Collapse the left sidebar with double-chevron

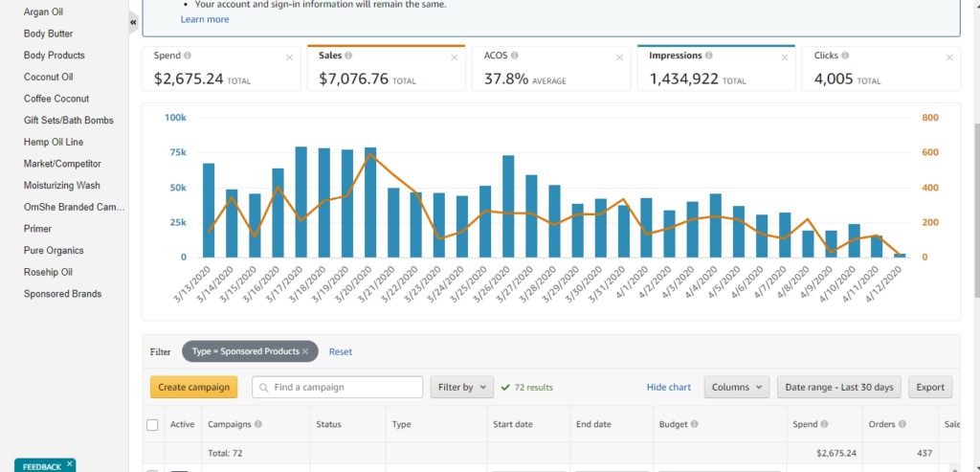point(133,21)
